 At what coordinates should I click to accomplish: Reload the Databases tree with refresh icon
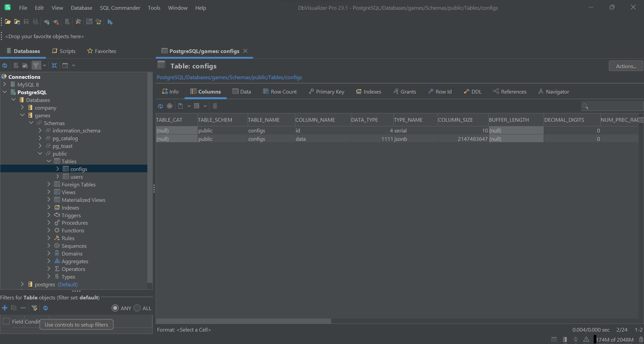(4, 65)
